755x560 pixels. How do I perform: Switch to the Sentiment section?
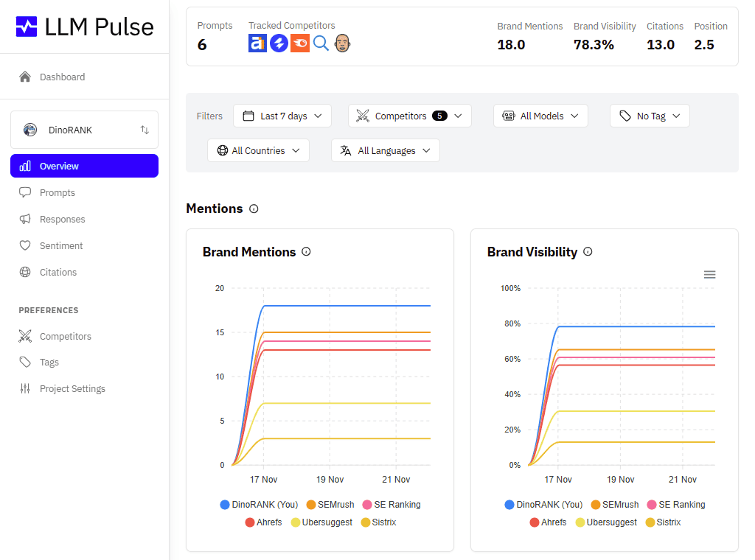click(x=63, y=245)
